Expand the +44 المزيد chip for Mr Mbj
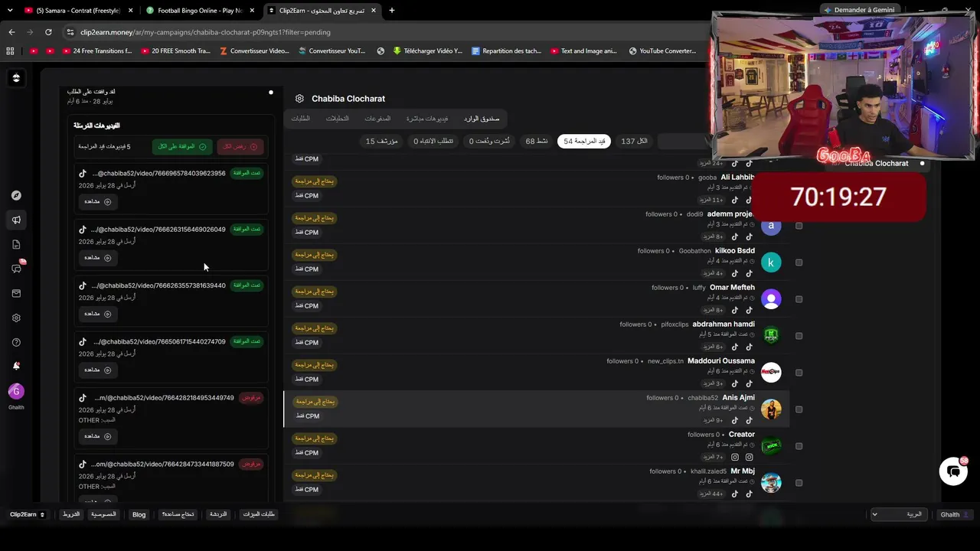Viewport: 980px width, 551px height. point(710,494)
